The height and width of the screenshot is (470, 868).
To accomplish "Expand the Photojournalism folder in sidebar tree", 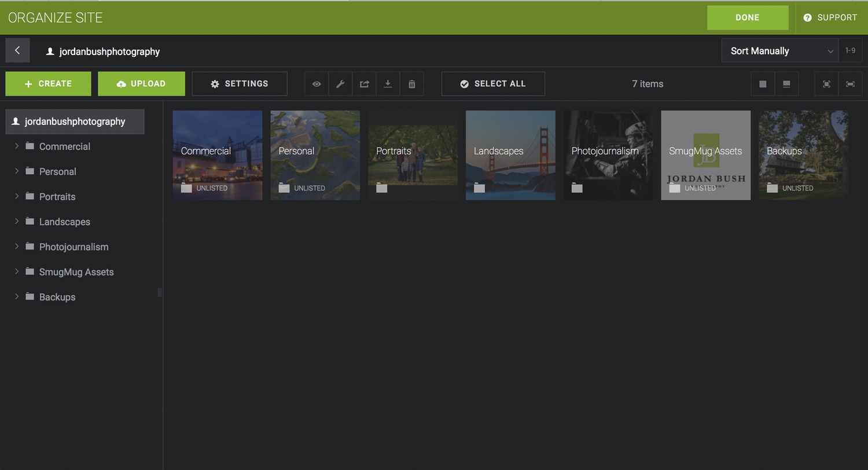I will (17, 247).
